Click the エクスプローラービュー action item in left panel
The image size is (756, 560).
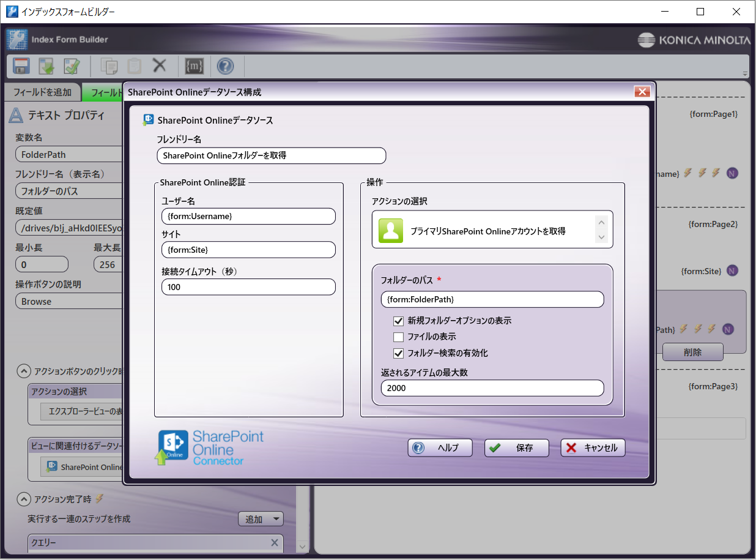coord(82,411)
